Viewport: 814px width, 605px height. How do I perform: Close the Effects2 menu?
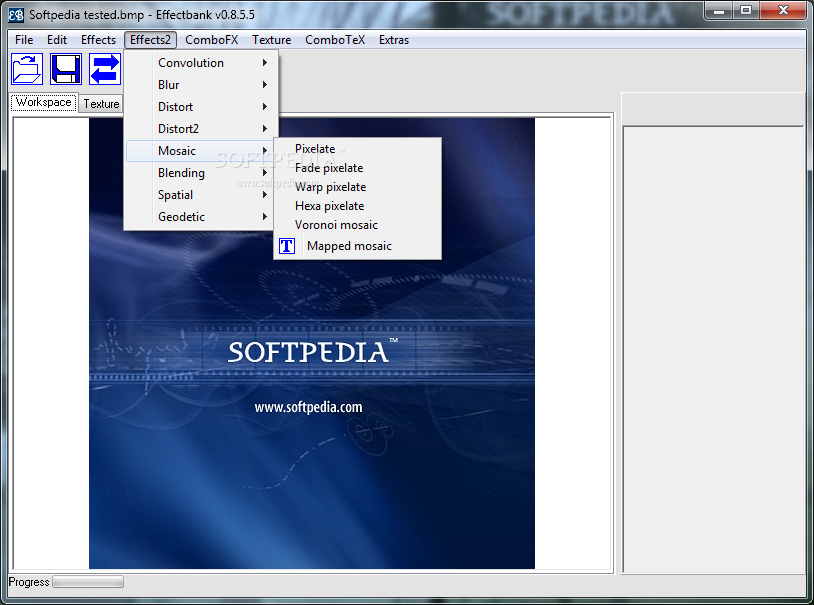tap(150, 40)
